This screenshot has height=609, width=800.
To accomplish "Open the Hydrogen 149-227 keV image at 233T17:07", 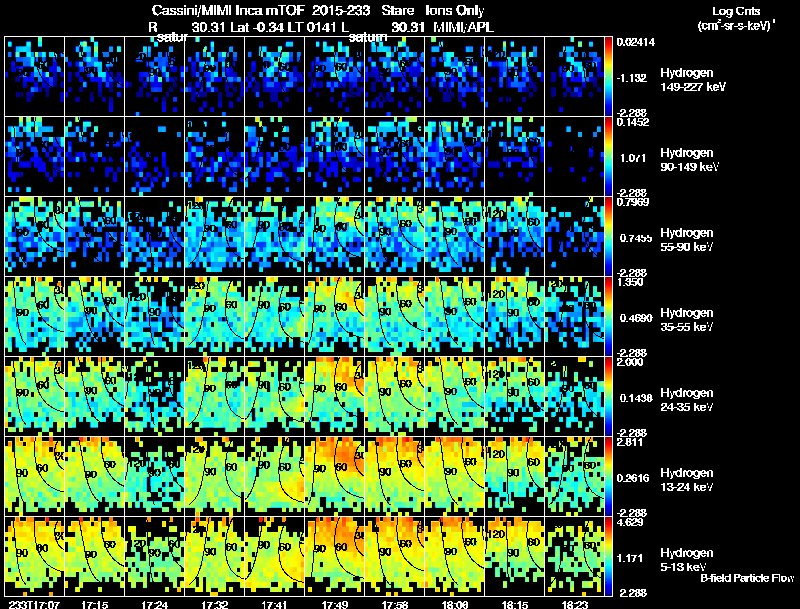I will (x=35, y=77).
